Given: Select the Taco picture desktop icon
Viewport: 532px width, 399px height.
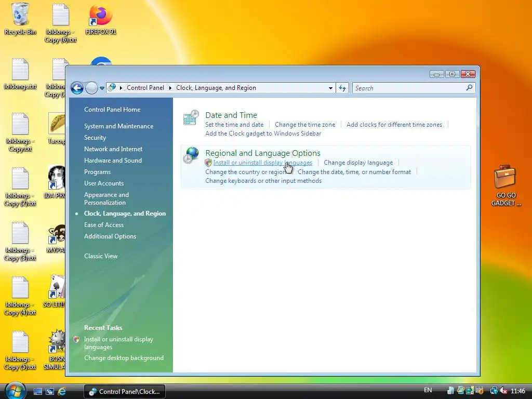Looking at the screenshot, I should tap(56, 128).
